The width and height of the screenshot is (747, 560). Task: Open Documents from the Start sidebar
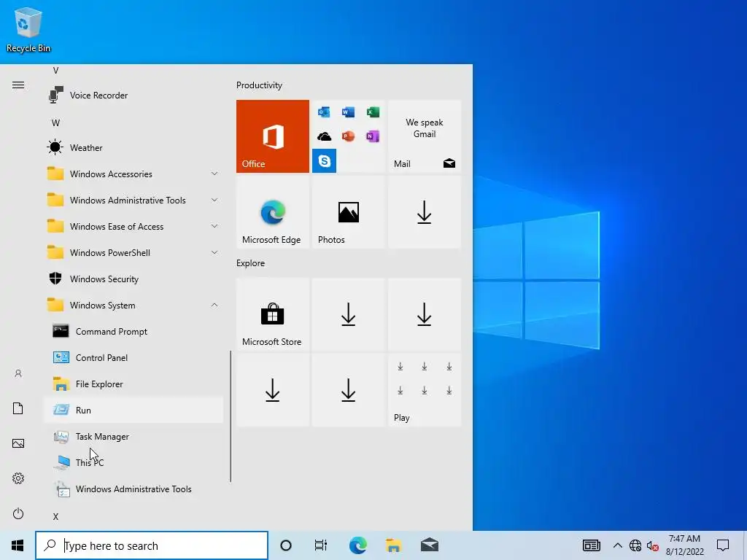coord(18,408)
